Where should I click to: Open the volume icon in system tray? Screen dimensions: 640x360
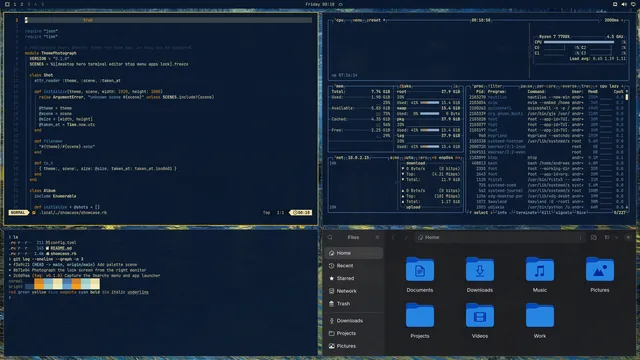[624, 4]
